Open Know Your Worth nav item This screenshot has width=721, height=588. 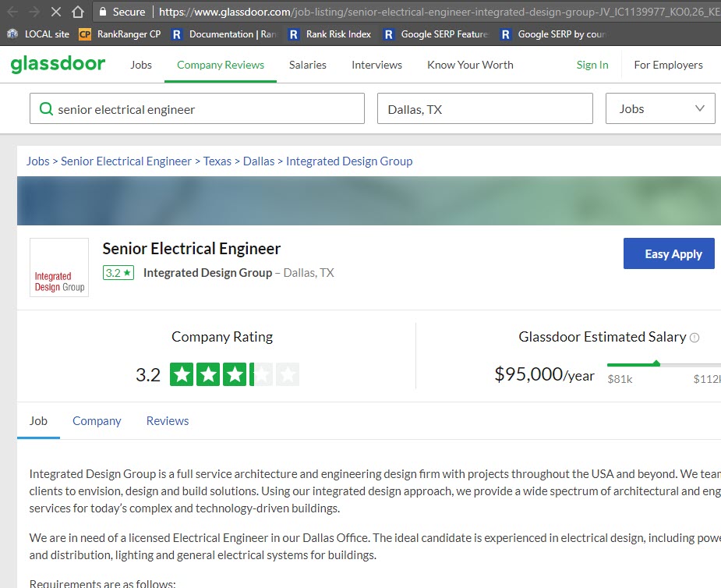pyautogui.click(x=470, y=65)
